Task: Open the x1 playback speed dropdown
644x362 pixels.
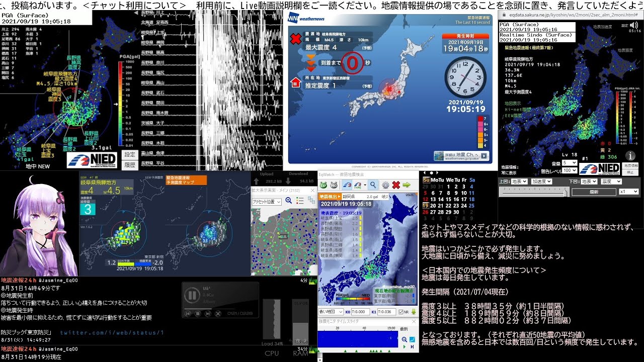Action: pos(628,192)
